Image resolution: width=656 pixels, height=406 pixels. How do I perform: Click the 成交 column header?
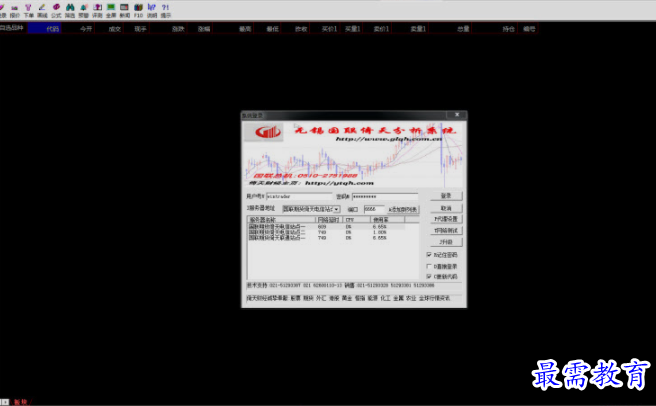[x=109, y=28]
